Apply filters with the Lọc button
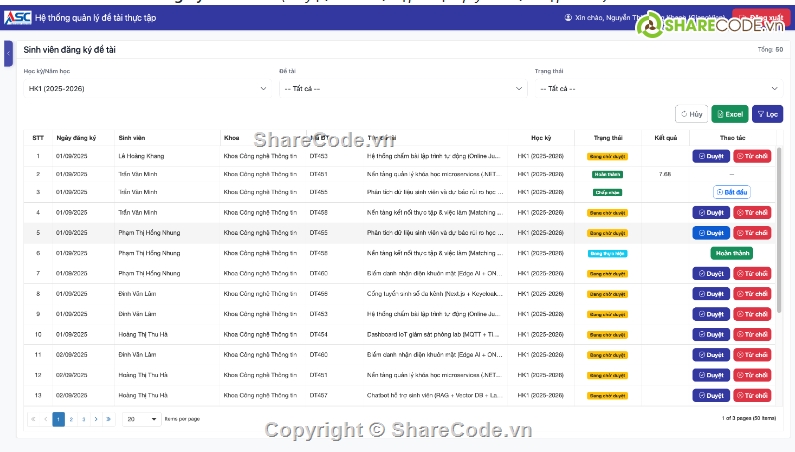This screenshot has height=452, width=795. 768,115
